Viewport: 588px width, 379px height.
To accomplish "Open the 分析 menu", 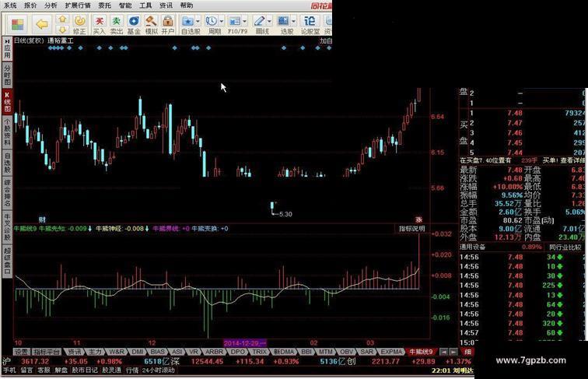I will [x=51, y=5].
